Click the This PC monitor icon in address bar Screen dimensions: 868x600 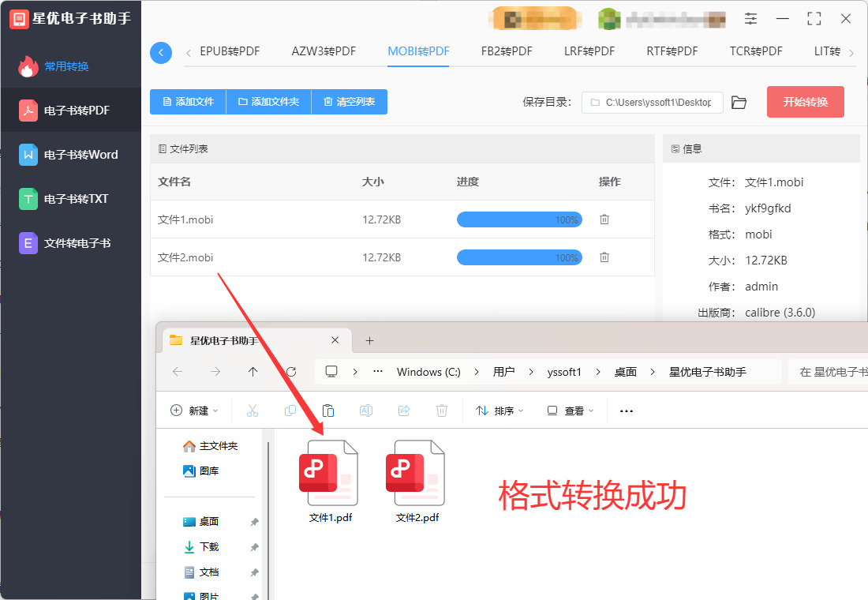331,372
